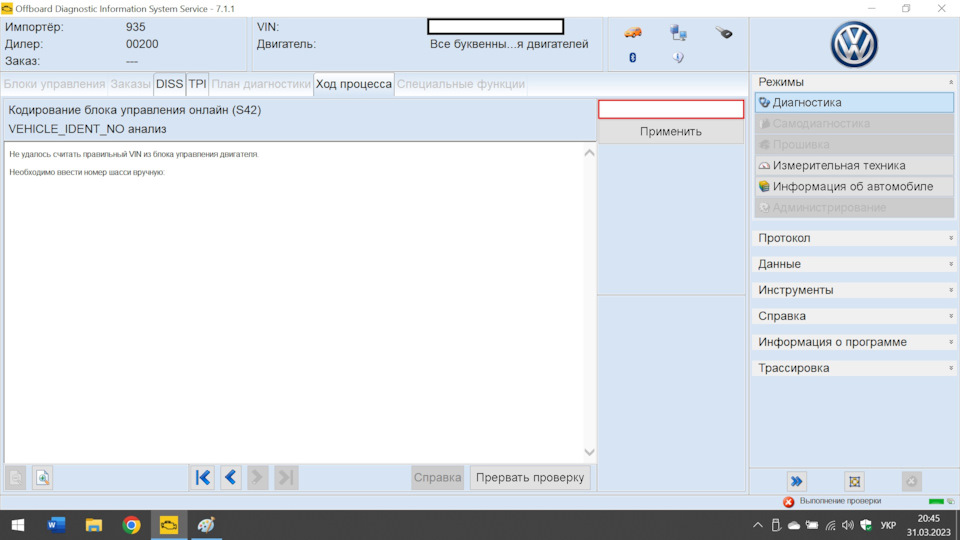Select the Диагностика mode
960x540 pixels.
[854, 103]
